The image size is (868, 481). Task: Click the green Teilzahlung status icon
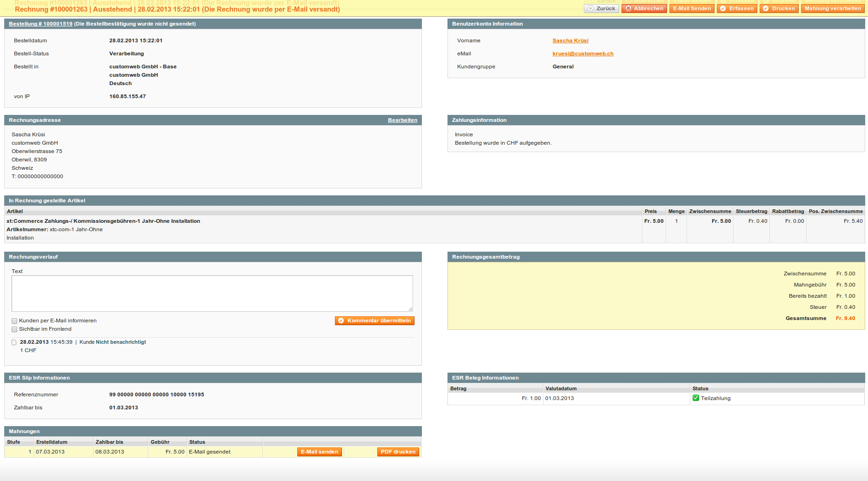click(x=696, y=398)
